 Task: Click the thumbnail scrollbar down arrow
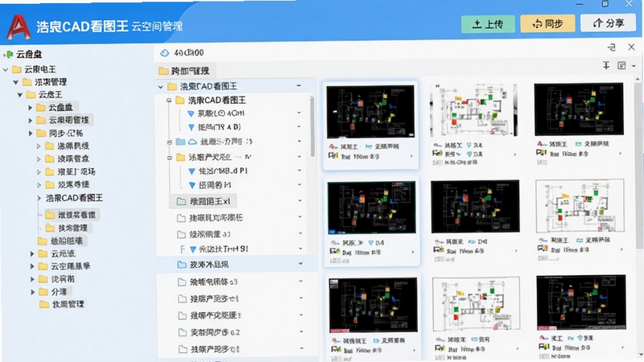tap(639, 354)
